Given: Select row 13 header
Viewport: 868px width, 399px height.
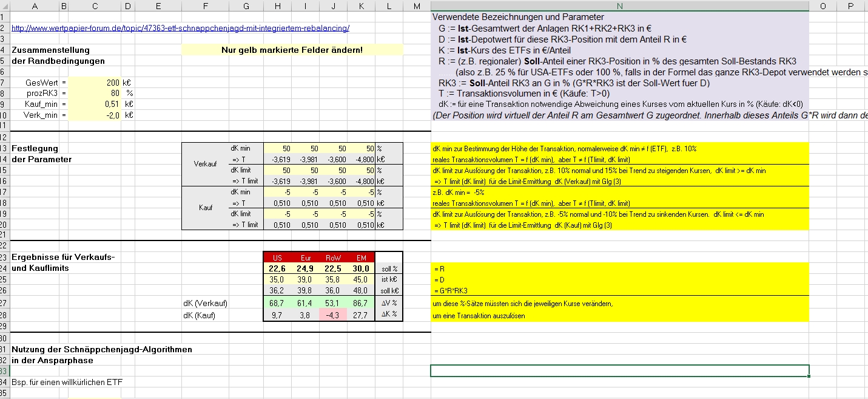Looking at the screenshot, I should 4,148.
